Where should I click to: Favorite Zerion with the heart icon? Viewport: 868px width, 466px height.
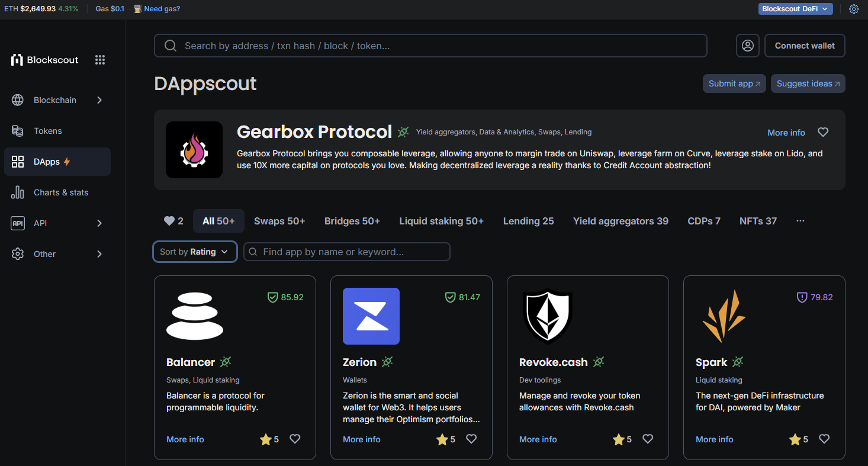[x=471, y=439]
